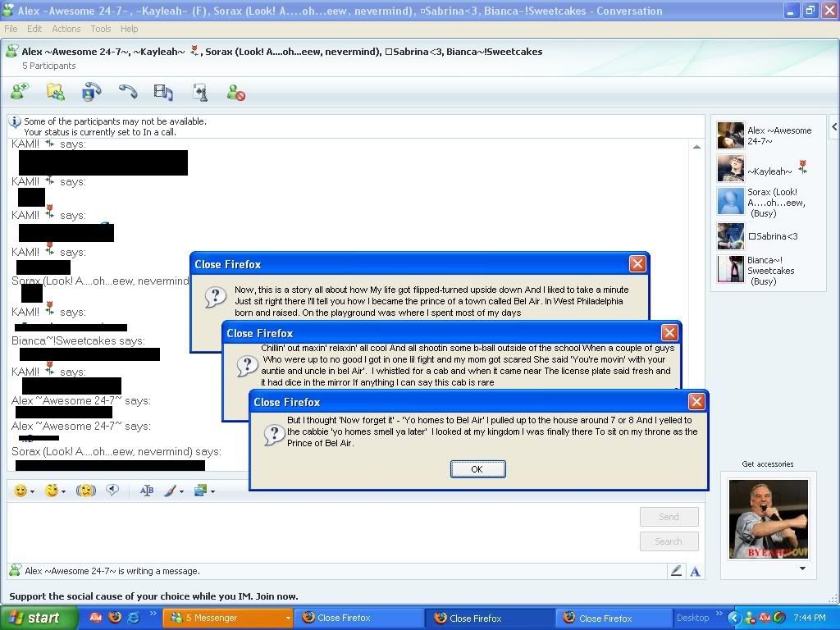Click the Search button

[x=669, y=541]
